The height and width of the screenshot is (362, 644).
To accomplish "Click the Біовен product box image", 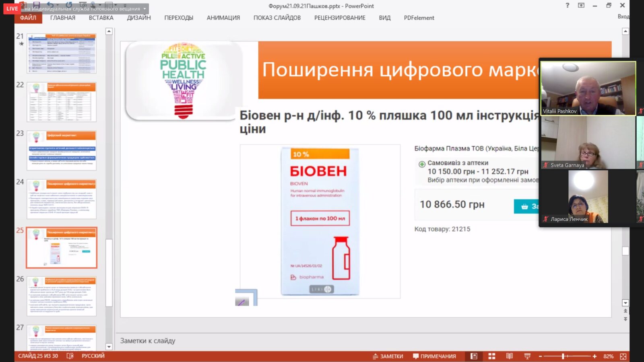I will tap(320, 221).
